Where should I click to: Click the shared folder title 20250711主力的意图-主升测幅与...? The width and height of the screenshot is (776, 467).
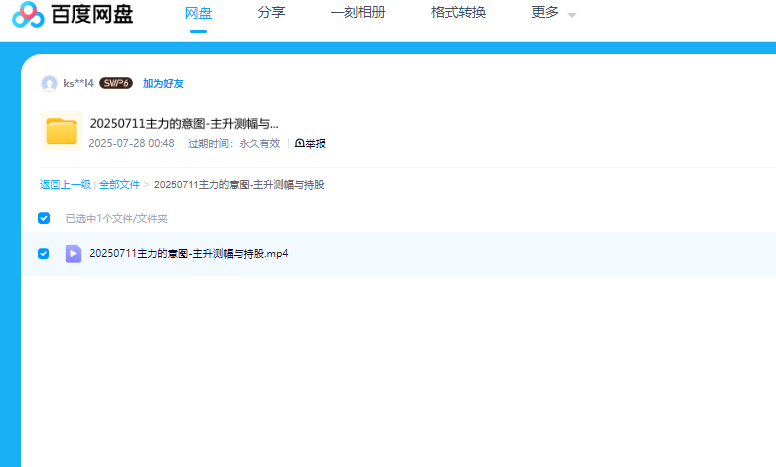pos(184,124)
